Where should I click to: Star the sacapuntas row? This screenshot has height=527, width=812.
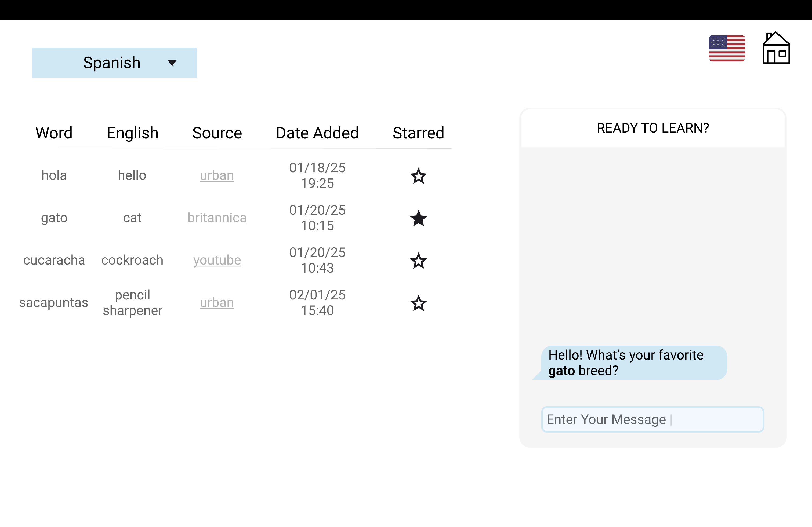[x=418, y=303]
